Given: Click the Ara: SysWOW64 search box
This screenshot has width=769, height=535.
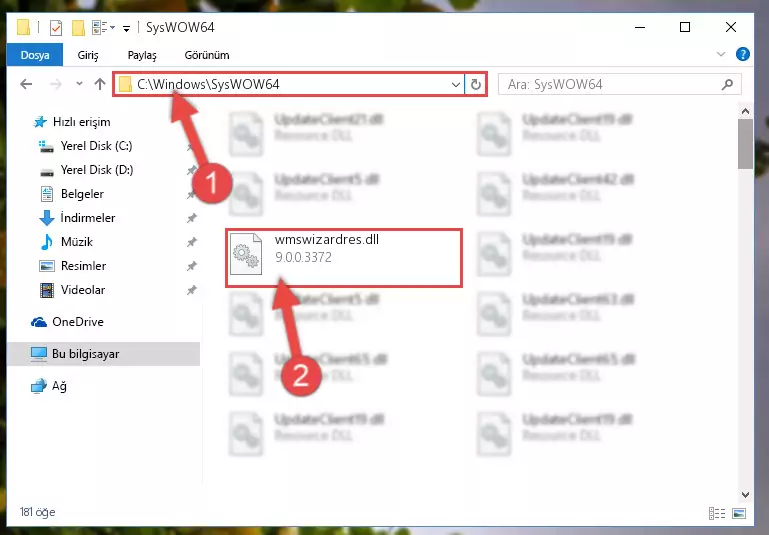Looking at the screenshot, I should click(620, 84).
